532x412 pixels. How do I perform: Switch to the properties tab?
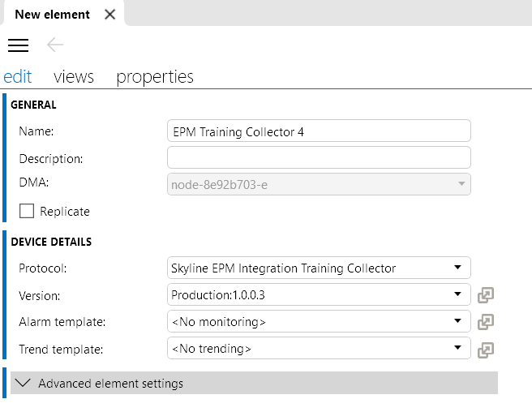(x=155, y=77)
